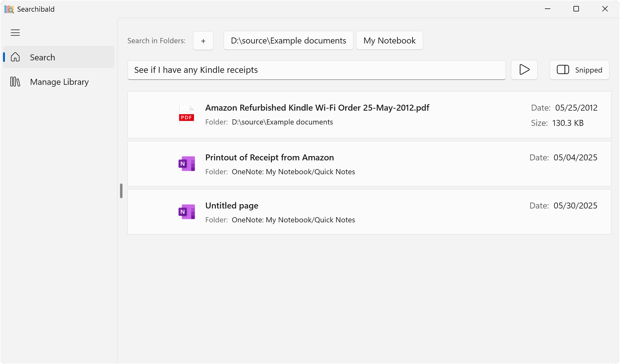
Task: Open the hamburger navigation menu
Action: (15, 32)
